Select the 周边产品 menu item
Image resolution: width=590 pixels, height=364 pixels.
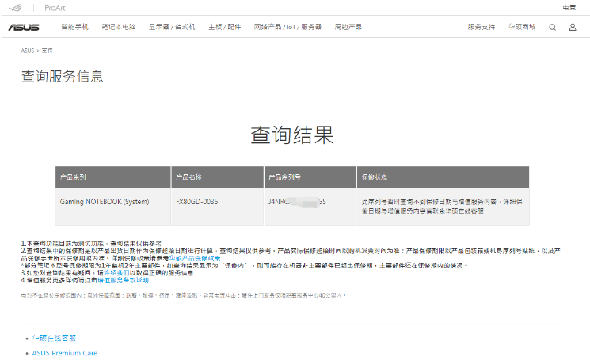pos(348,27)
